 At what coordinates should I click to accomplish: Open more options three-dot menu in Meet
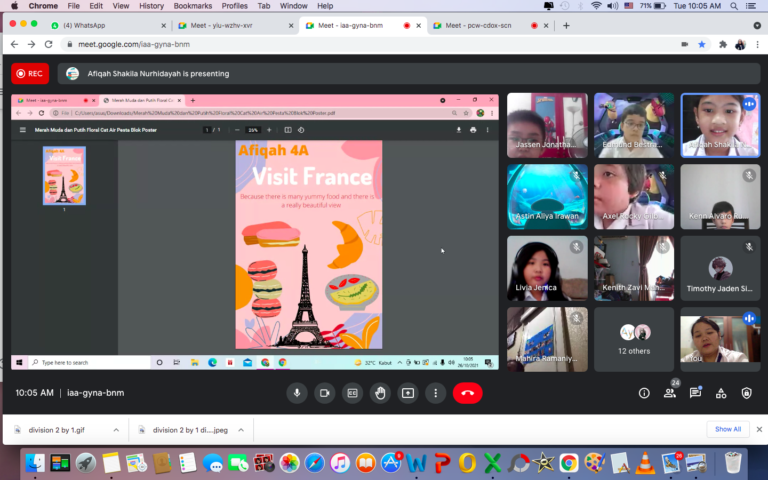[435, 393]
